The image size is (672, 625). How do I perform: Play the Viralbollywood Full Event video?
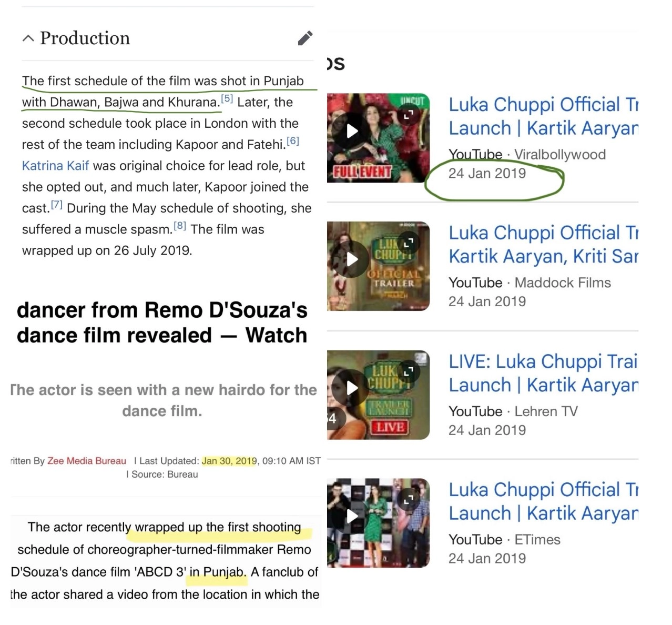pyautogui.click(x=352, y=131)
